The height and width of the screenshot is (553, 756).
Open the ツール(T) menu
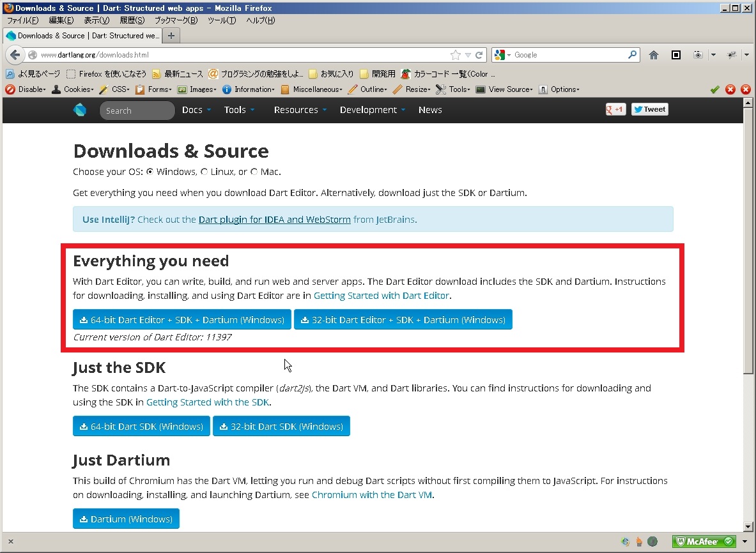pyautogui.click(x=222, y=20)
